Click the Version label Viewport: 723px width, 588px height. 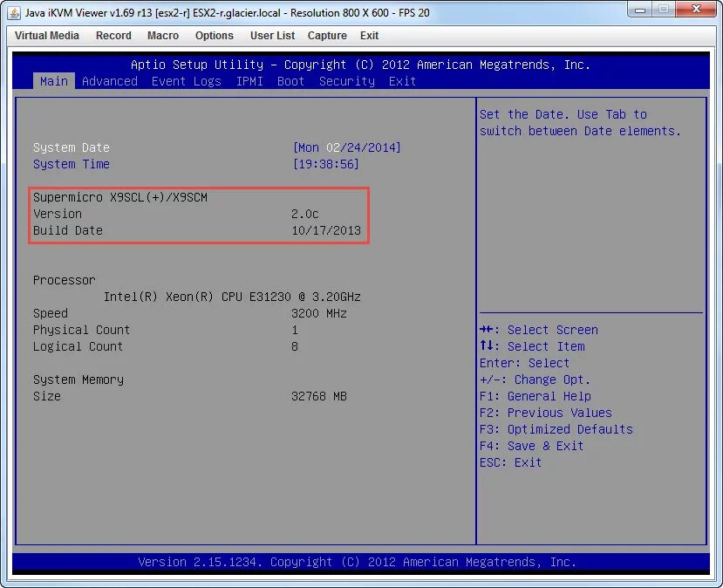click(x=58, y=214)
